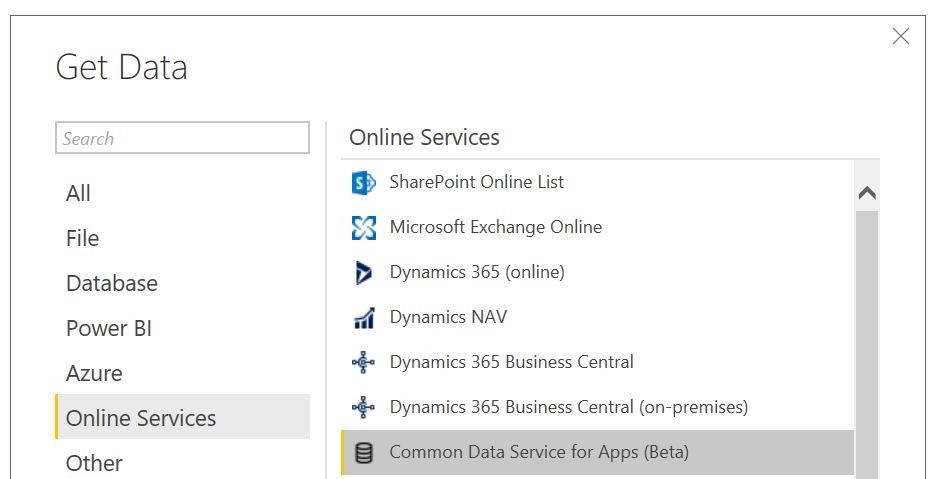Select the Online Services category
The image size is (935, 479).
click(x=182, y=417)
